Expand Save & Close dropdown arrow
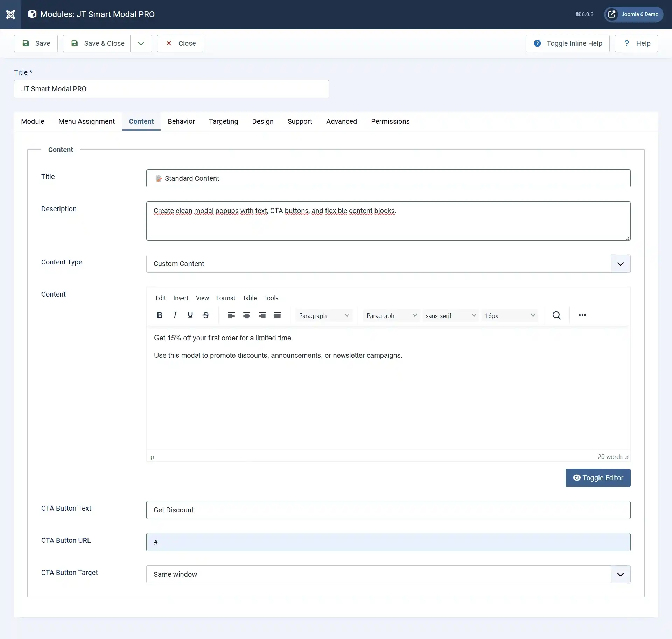The height and width of the screenshot is (639, 672). tap(141, 43)
